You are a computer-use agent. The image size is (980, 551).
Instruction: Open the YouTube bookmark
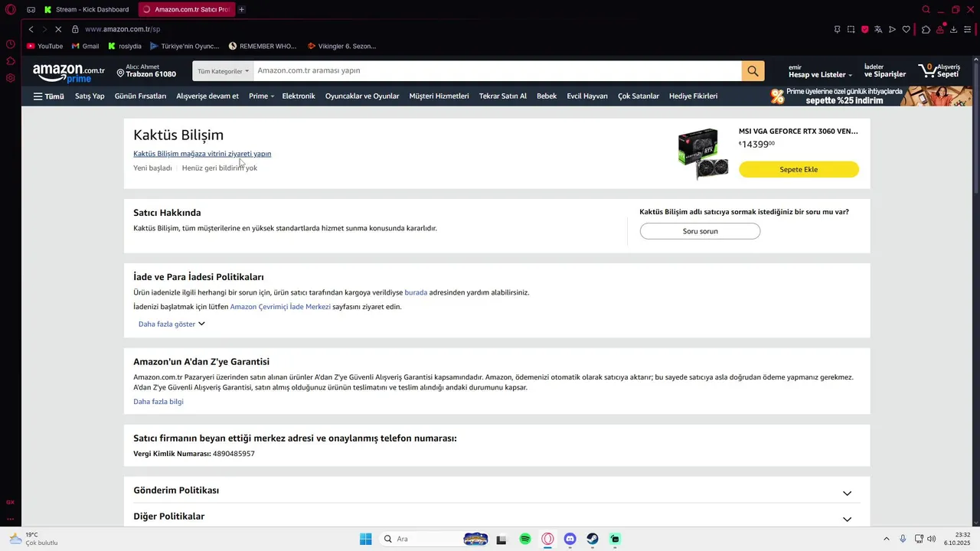coord(44,46)
